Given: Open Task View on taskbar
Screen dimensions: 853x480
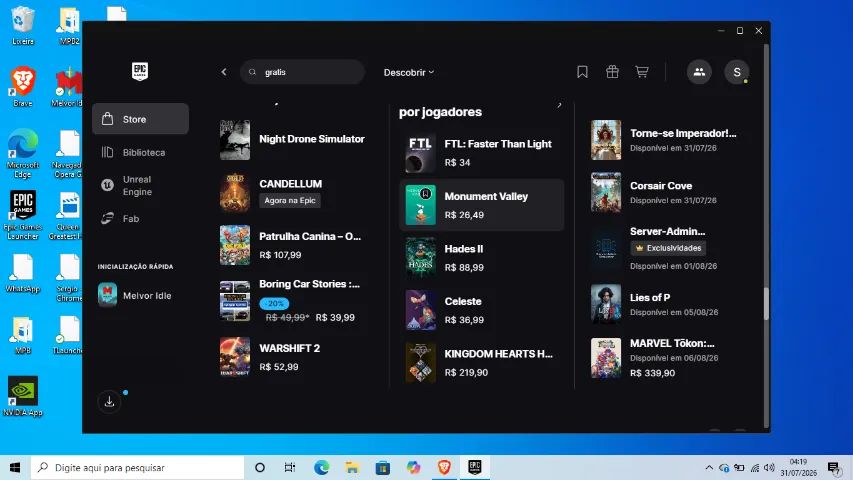Looking at the screenshot, I should 289,467.
